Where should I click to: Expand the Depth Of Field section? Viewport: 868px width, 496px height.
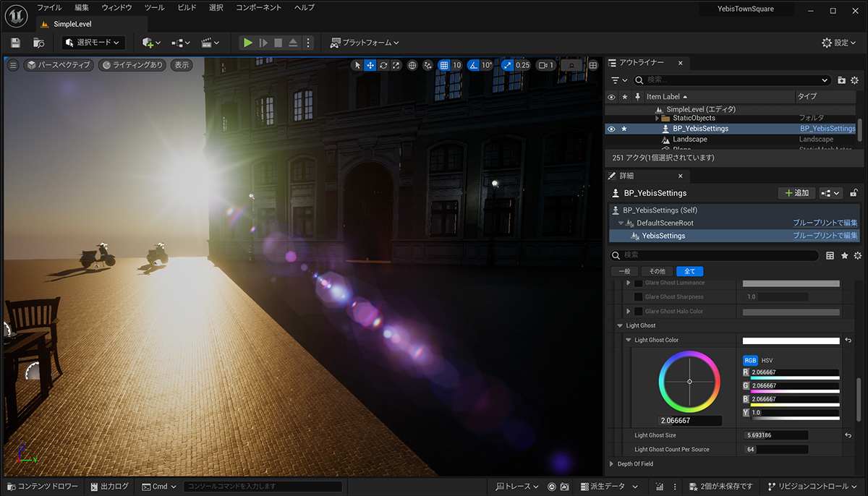611,463
